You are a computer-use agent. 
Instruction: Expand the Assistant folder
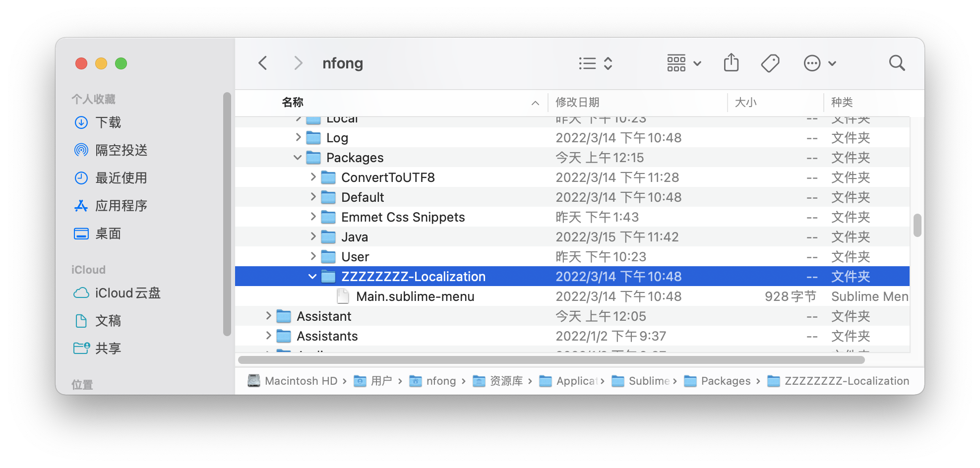[268, 316]
